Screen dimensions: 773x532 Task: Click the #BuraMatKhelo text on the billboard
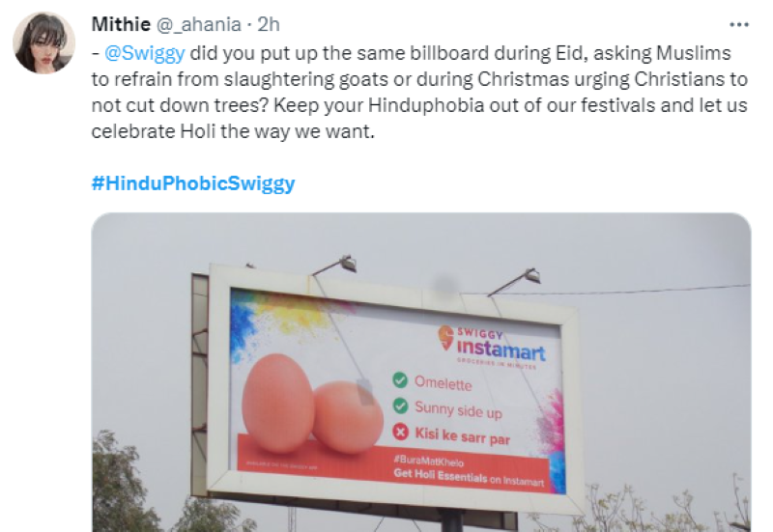(429, 462)
